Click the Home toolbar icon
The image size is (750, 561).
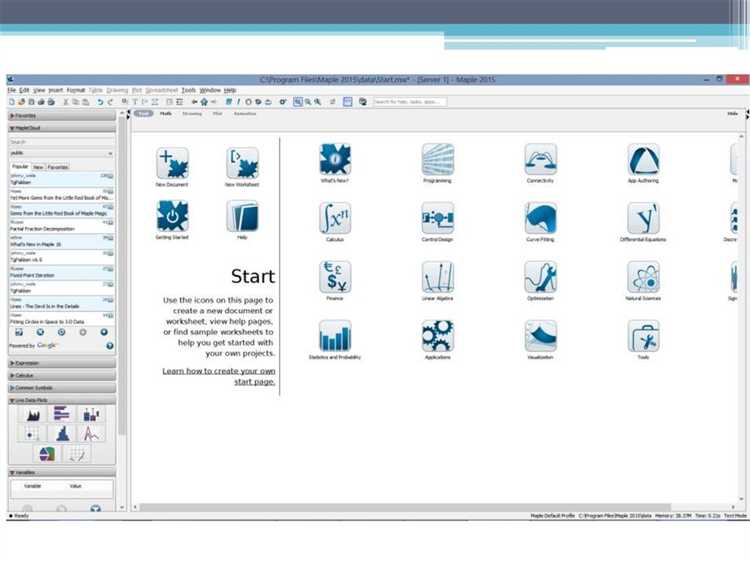204,102
